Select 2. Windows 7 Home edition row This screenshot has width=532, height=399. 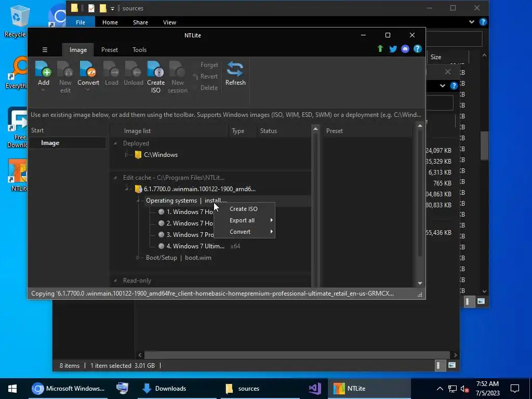187,223
